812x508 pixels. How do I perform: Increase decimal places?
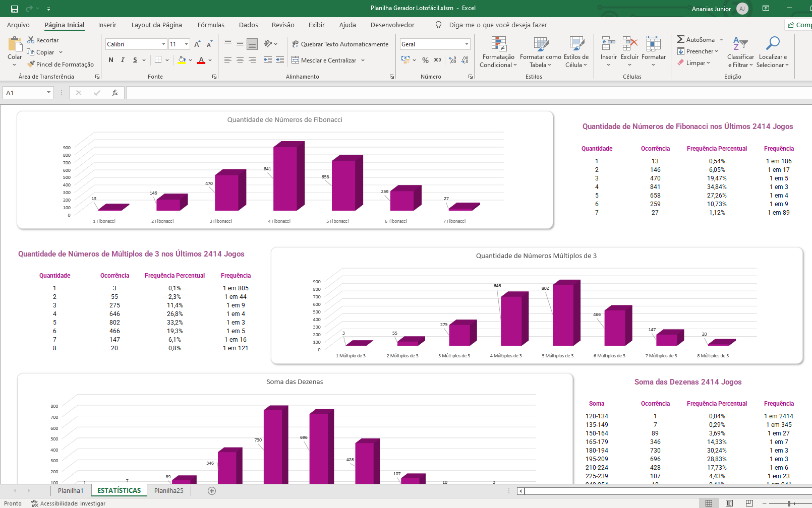(x=452, y=60)
